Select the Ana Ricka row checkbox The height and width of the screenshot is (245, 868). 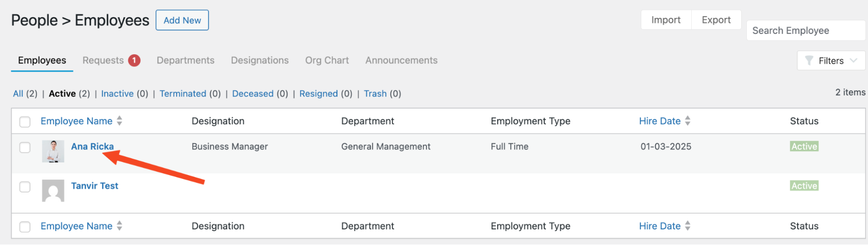[x=25, y=148]
